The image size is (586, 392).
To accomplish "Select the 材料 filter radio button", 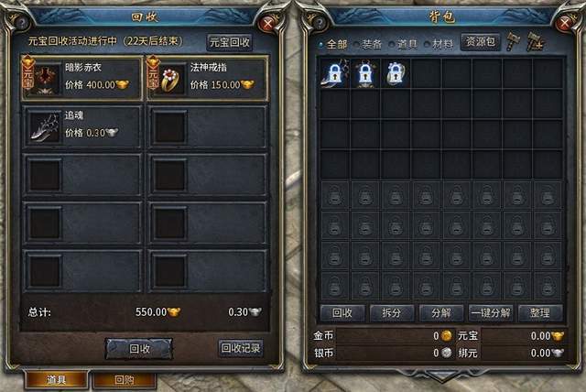I will pos(427,45).
